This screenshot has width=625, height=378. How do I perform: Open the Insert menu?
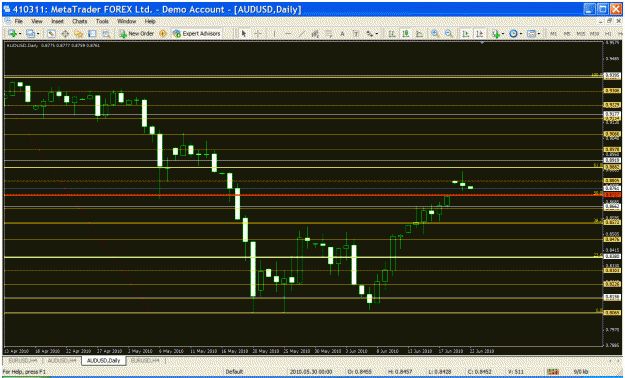point(57,21)
